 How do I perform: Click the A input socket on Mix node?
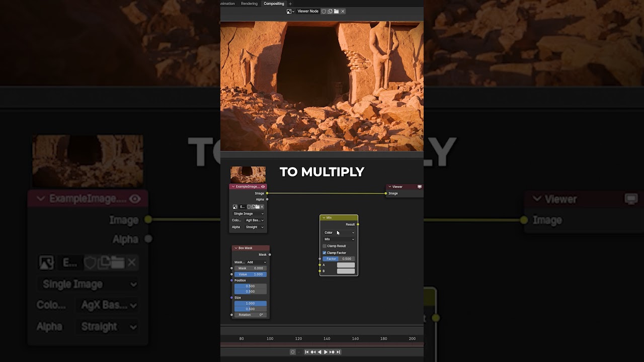tap(320, 265)
